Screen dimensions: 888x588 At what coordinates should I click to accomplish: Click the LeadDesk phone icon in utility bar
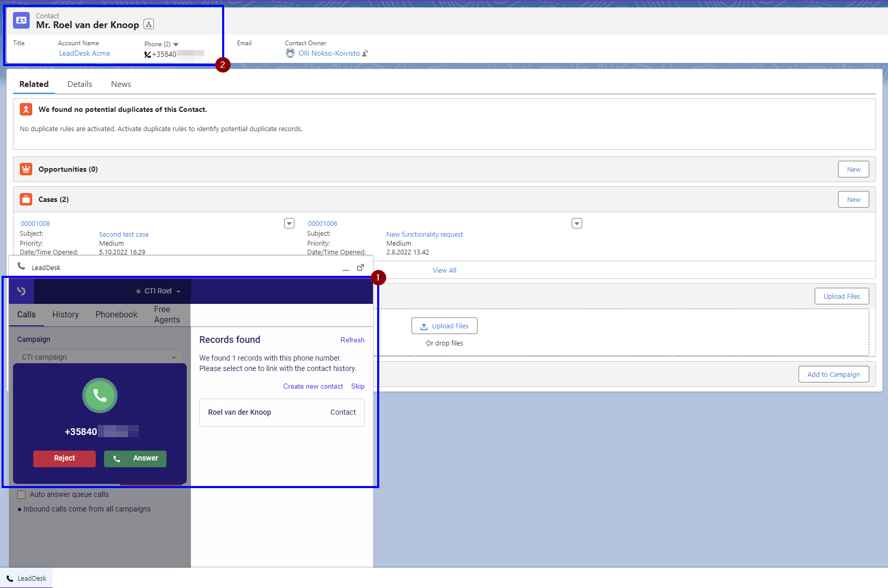tap(10, 578)
